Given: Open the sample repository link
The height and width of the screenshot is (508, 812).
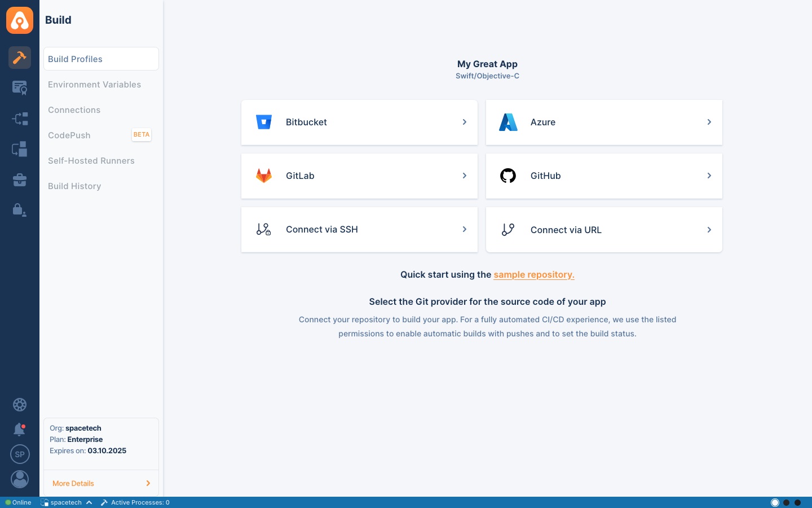Looking at the screenshot, I should pos(533,275).
